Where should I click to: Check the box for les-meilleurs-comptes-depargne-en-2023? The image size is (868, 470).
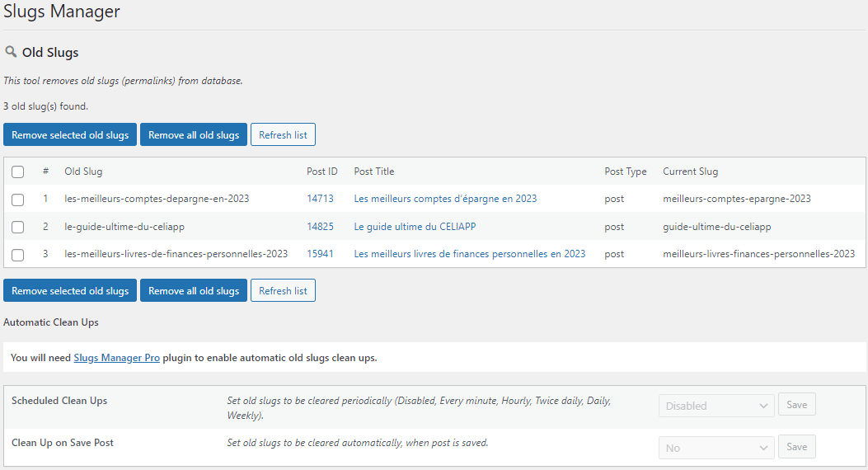pyautogui.click(x=18, y=199)
